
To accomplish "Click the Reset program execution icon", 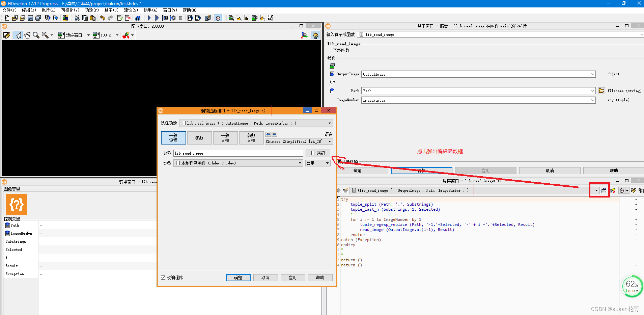I will coord(190,18).
